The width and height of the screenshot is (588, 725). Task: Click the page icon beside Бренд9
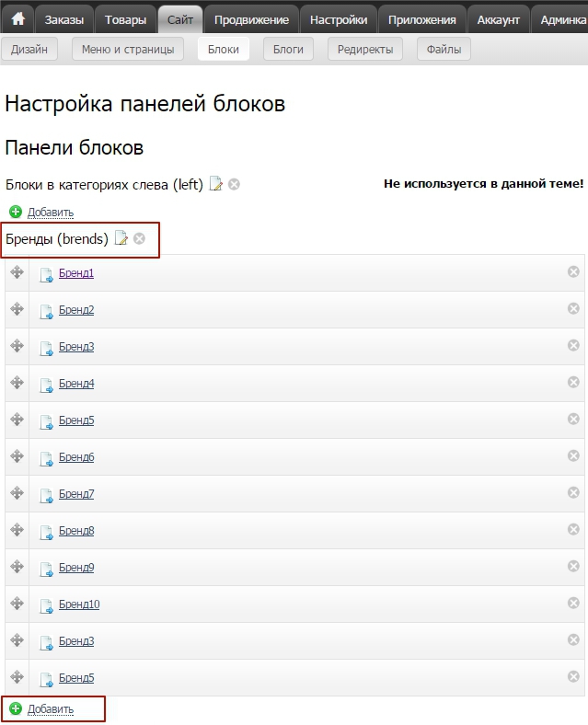[47, 570]
